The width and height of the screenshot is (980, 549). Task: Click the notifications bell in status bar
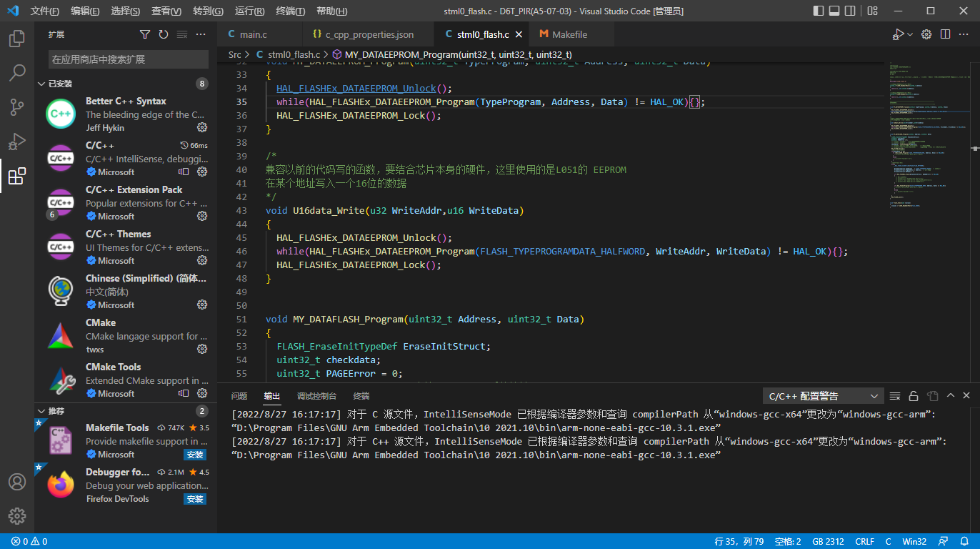[x=964, y=542]
